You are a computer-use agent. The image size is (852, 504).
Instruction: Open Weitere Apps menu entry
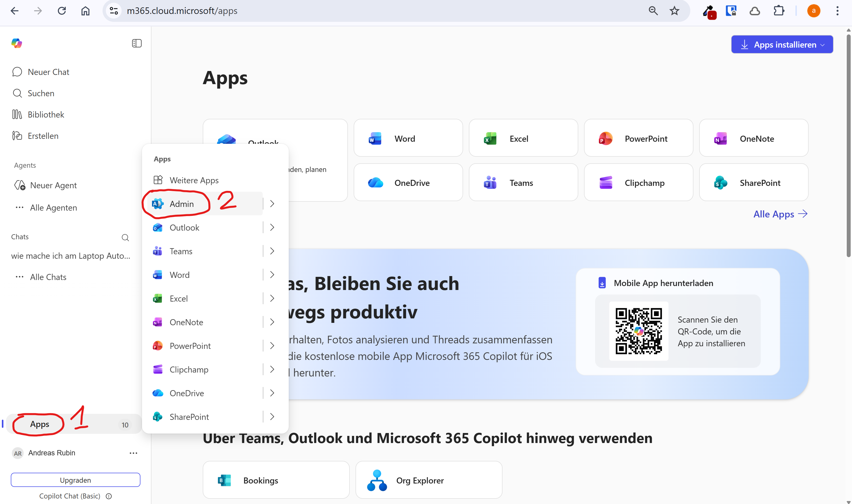194,180
